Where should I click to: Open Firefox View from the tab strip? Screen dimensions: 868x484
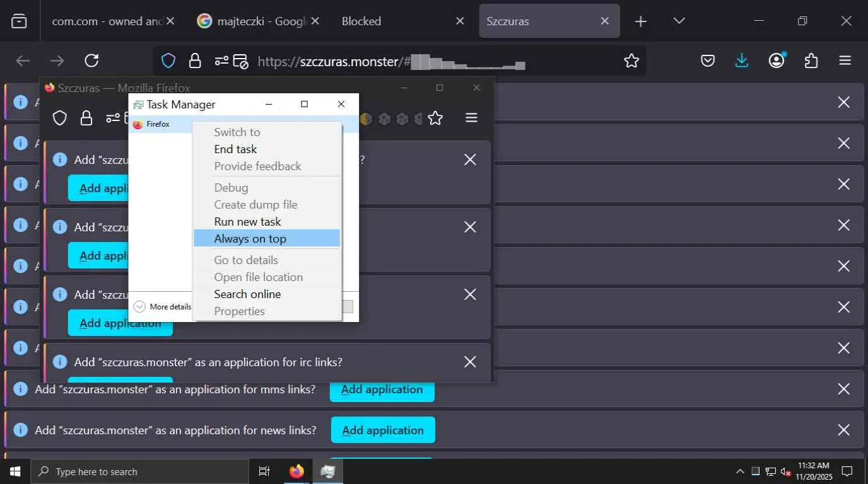tap(20, 21)
